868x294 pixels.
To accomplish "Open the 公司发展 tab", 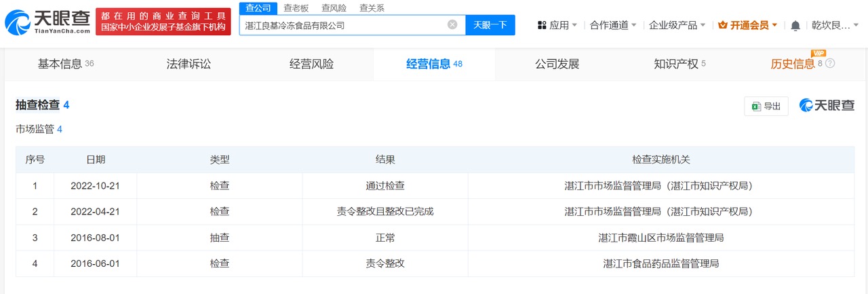I will pos(557,64).
